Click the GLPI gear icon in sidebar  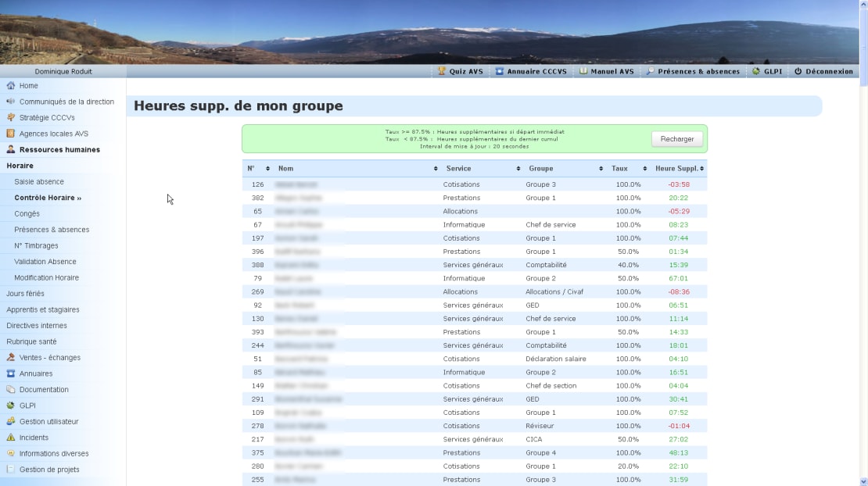(x=10, y=406)
